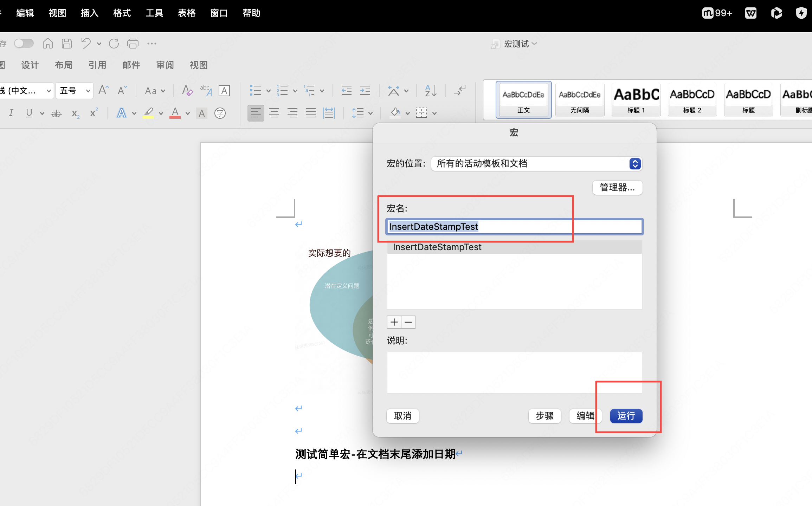
Task: Open the macro location dropdown
Action: (x=634, y=164)
